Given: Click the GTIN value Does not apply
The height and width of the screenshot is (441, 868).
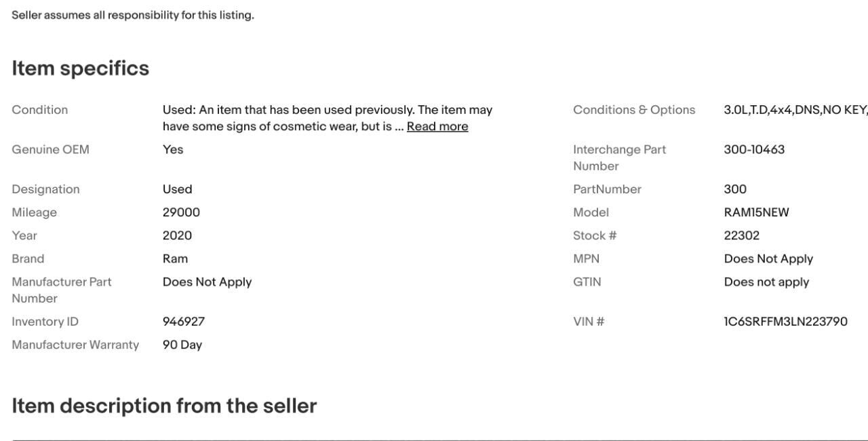Looking at the screenshot, I should click(x=766, y=282).
